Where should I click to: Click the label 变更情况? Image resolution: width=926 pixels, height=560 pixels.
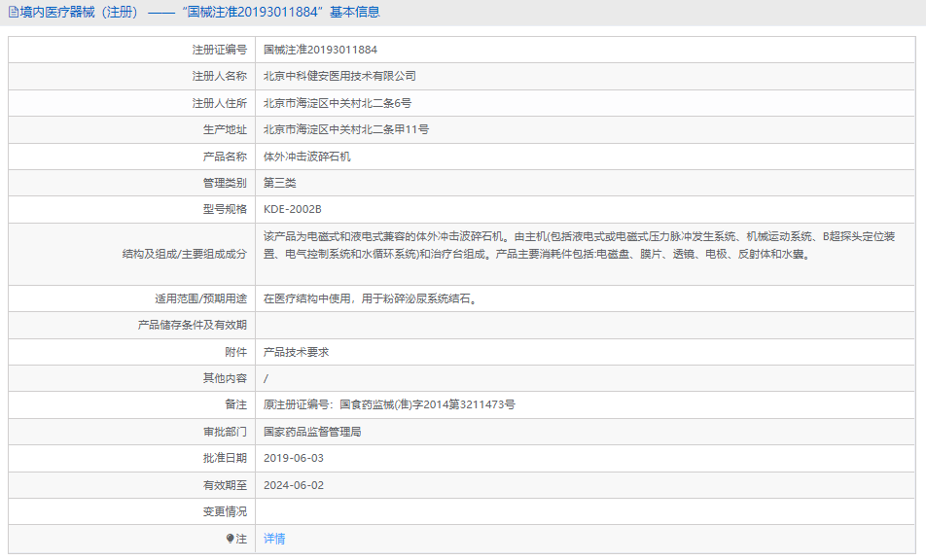(x=225, y=512)
